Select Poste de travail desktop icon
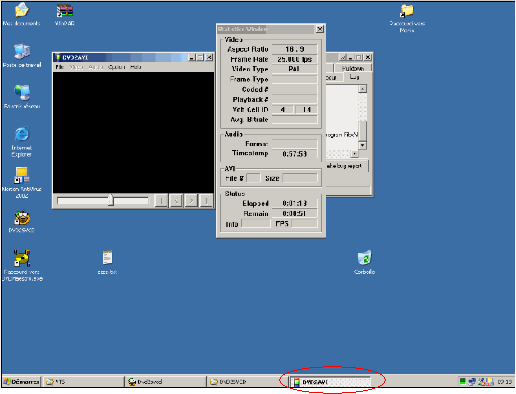 pos(22,52)
